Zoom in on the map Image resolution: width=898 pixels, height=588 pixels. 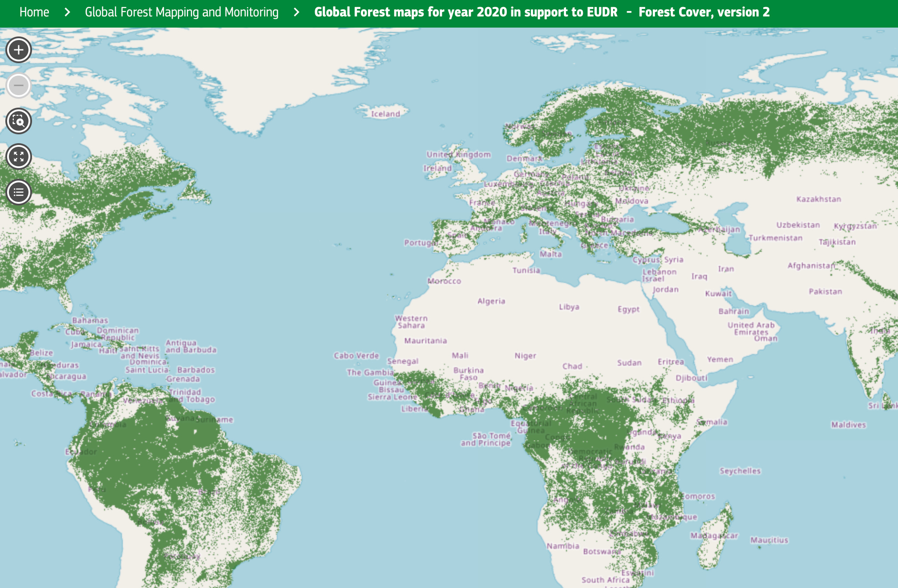(x=18, y=50)
